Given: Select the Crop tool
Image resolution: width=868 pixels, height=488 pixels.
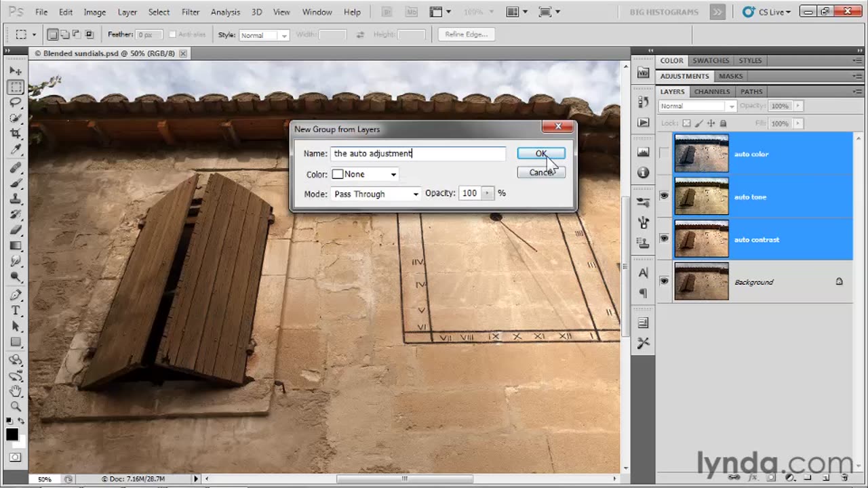Looking at the screenshot, I should coord(16,134).
